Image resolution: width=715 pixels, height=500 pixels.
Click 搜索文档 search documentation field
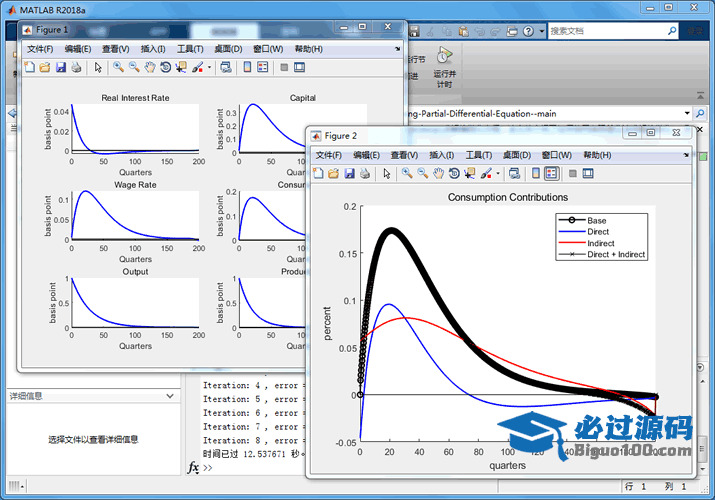(x=606, y=31)
